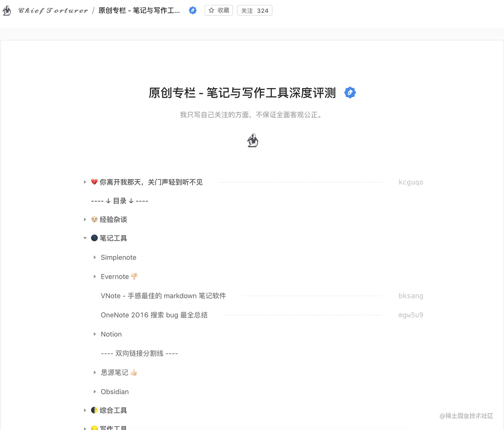Click the Chief Torturer avatar icon in header
Screen dimensions: 504x430
(x=7, y=11)
